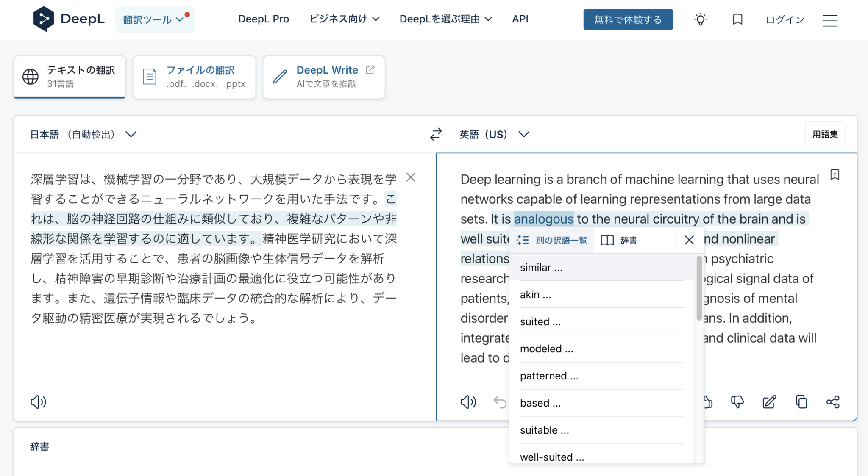Image resolution: width=868 pixels, height=476 pixels.
Task: Expand the 翻訳ツール dropdown
Action: click(155, 19)
